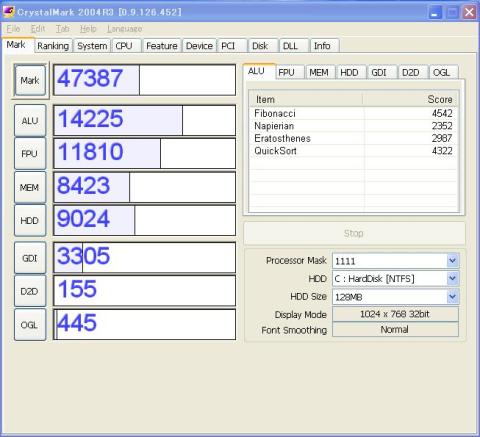The image size is (480, 437).
Task: Open the Language menu
Action: (x=125, y=29)
